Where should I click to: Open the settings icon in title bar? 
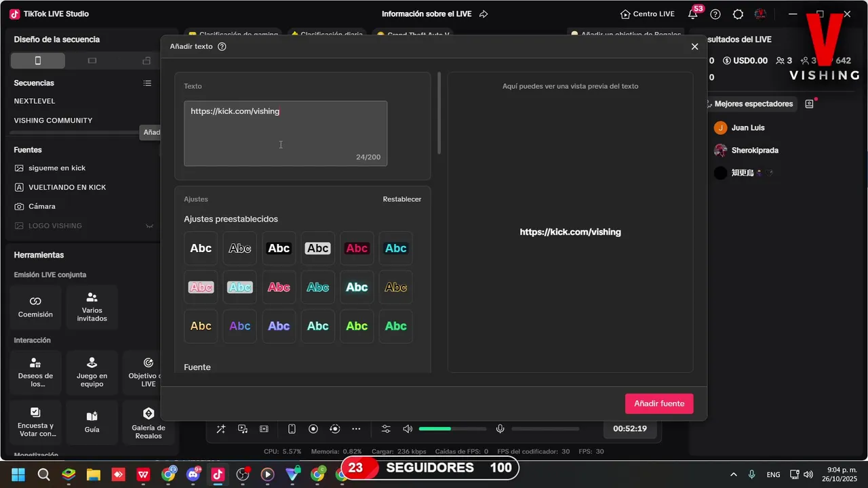[x=738, y=14]
